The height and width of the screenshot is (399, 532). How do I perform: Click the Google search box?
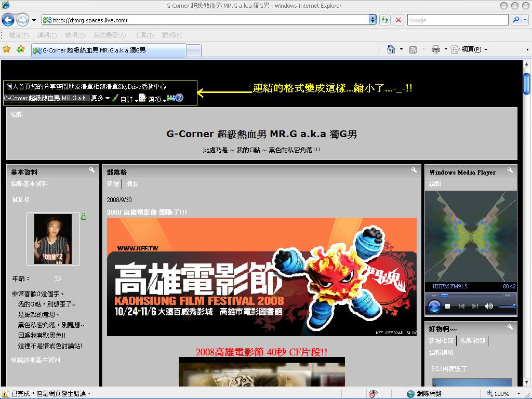(458, 20)
